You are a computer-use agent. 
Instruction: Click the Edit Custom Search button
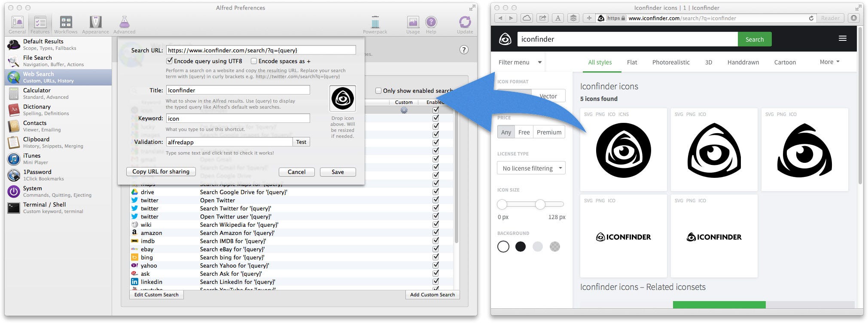156,295
